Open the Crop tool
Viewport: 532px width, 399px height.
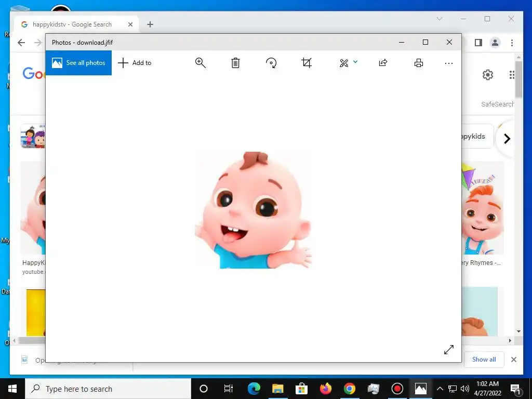click(307, 63)
